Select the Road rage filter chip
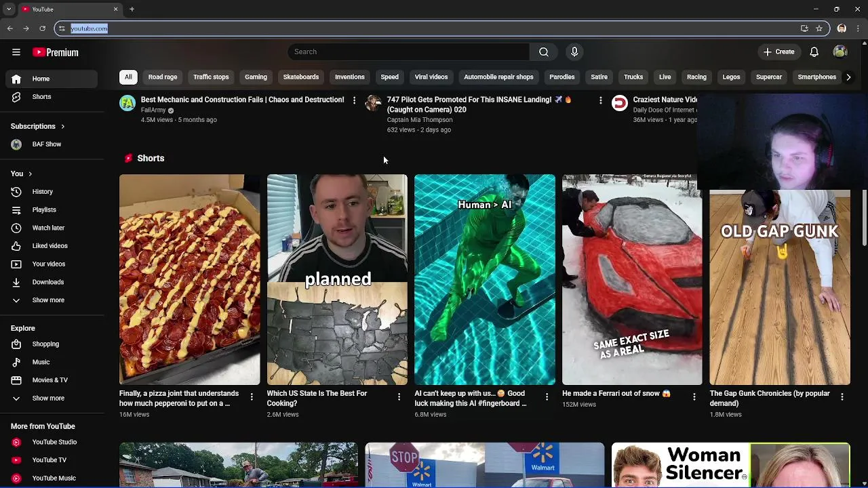This screenshot has height=488, width=868. [x=163, y=77]
